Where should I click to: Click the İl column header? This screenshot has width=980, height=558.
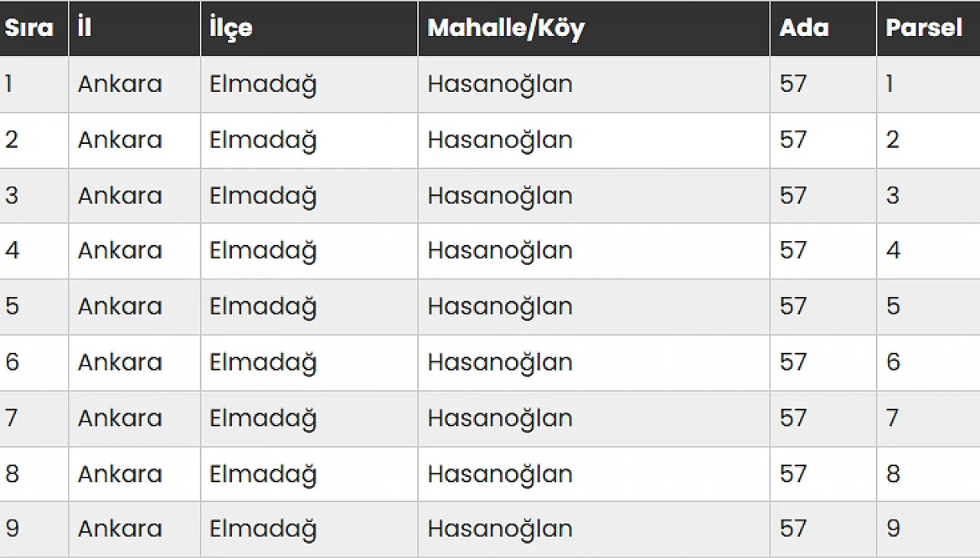click(84, 28)
